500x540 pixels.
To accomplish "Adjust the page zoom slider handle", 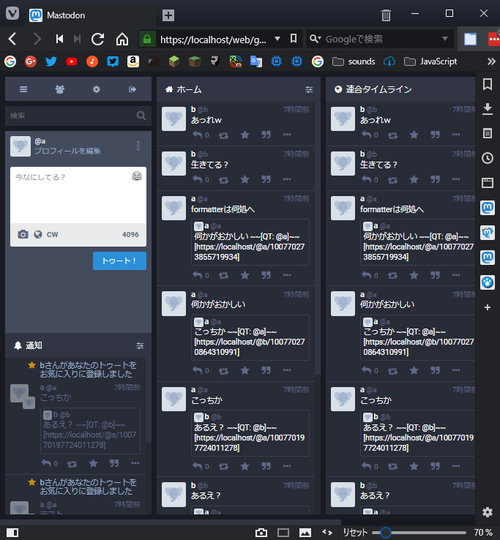I will 386,532.
